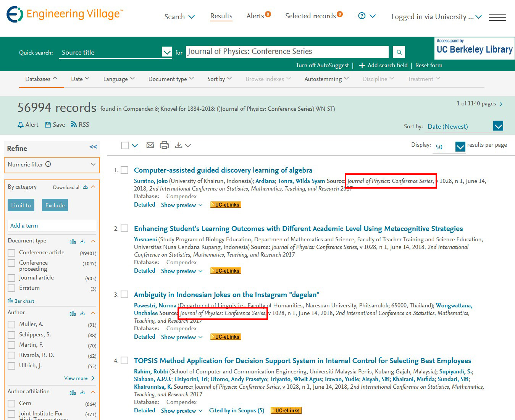Print selected records icon
The image size is (515, 420).
point(164,145)
